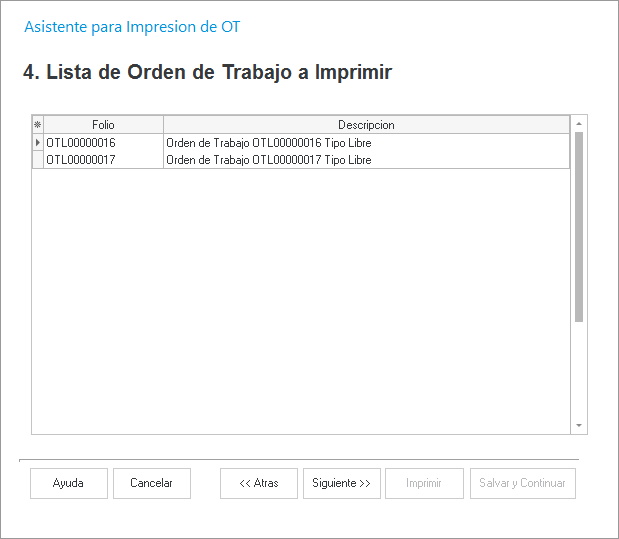
Task: Click the vertical scrollbar thumb
Action: click(x=579, y=227)
